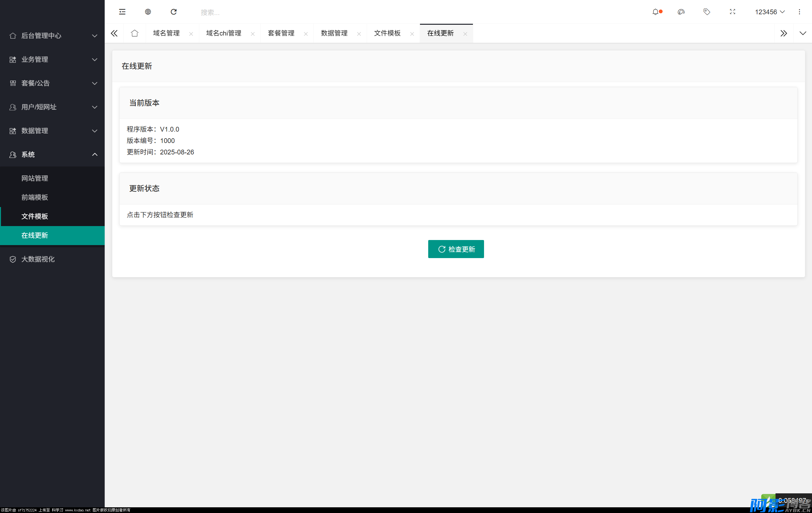Go to the home tab icon
812x513 pixels.
[x=134, y=33]
